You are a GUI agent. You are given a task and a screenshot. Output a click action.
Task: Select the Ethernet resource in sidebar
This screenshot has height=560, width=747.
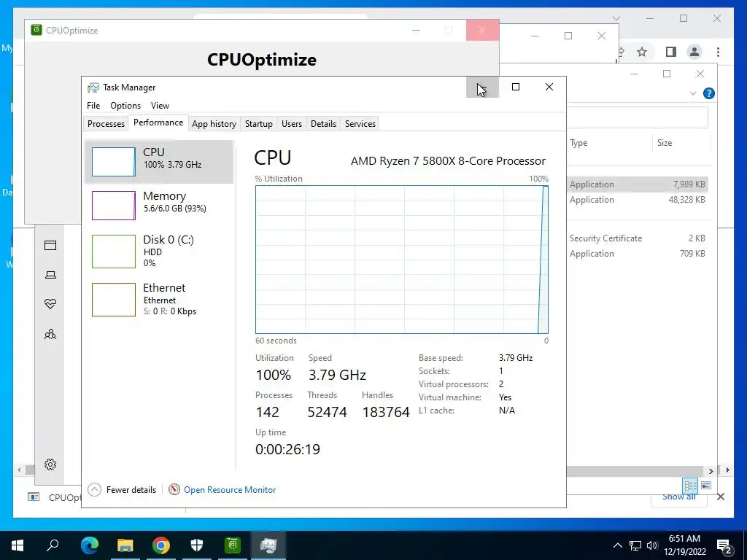tap(159, 299)
